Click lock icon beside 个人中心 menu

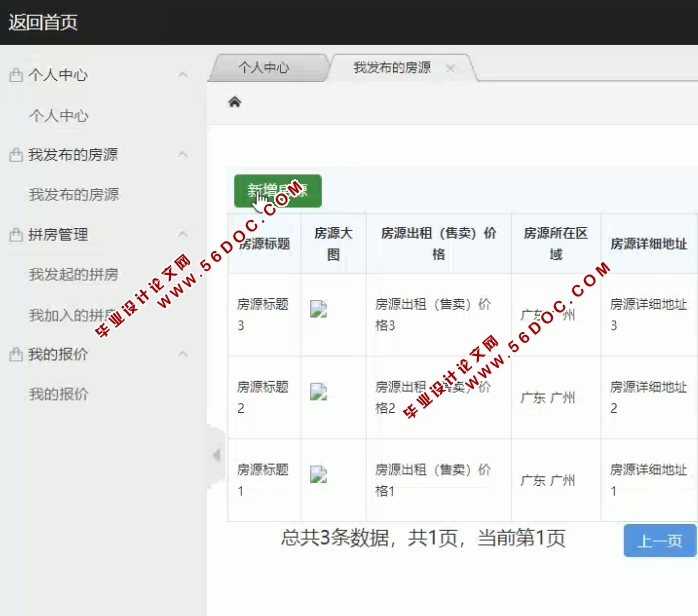tap(16, 75)
